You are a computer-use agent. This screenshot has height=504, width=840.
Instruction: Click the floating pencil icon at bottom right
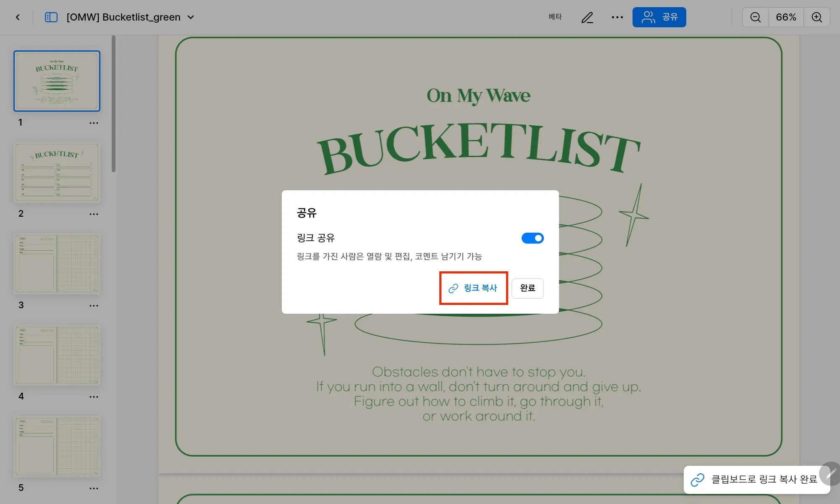coord(830,474)
